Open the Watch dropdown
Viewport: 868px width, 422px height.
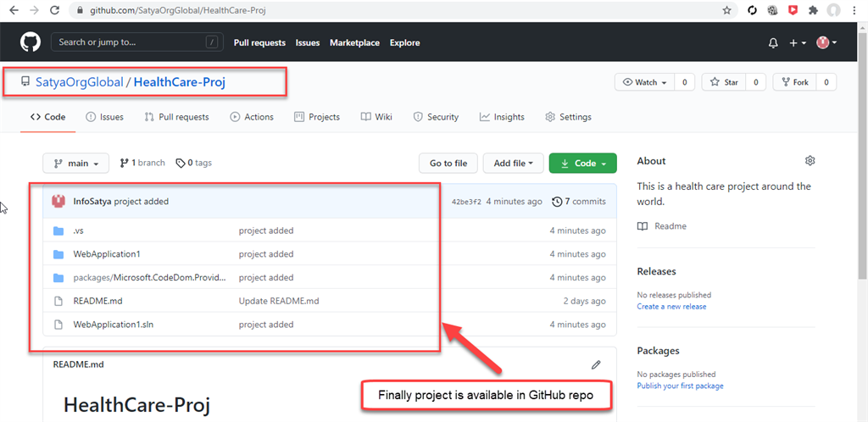[645, 82]
